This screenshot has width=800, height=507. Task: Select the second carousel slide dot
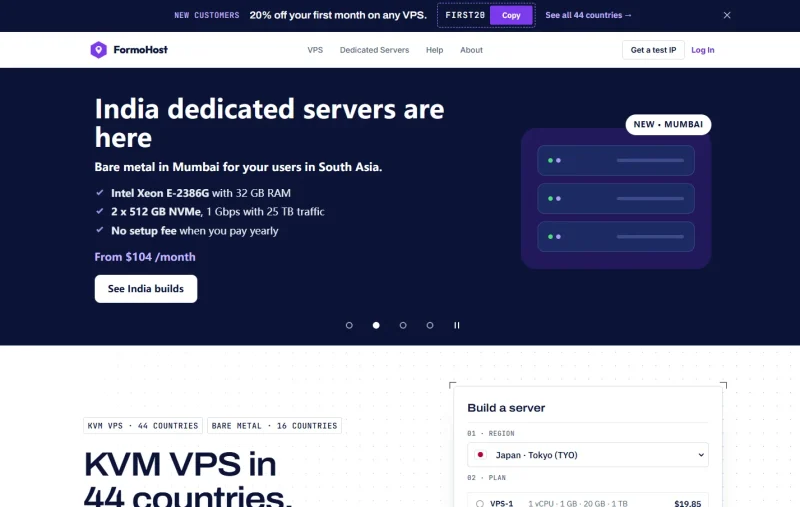(x=376, y=325)
